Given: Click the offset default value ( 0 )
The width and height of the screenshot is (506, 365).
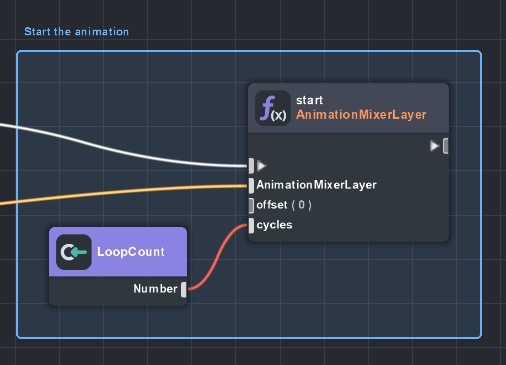Looking at the screenshot, I should [301, 205].
